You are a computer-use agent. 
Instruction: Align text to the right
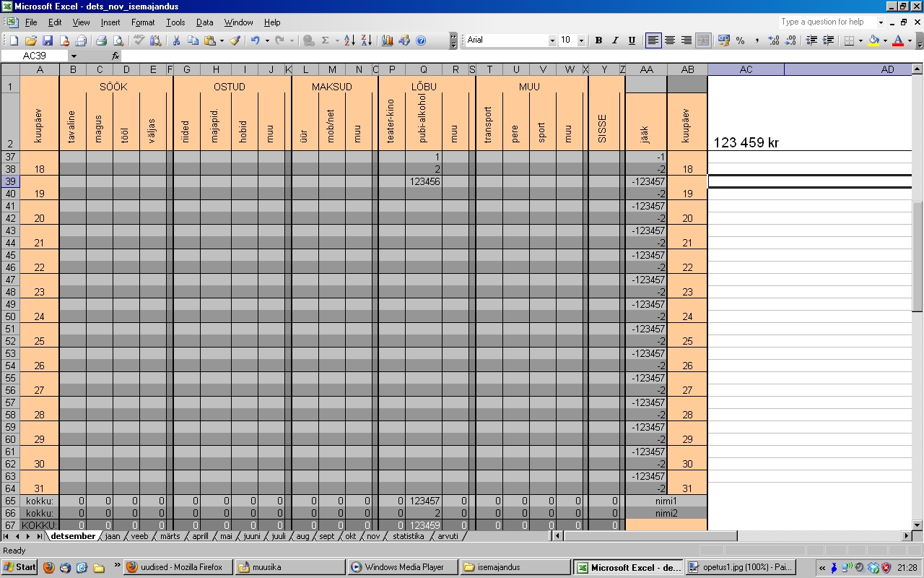click(687, 40)
